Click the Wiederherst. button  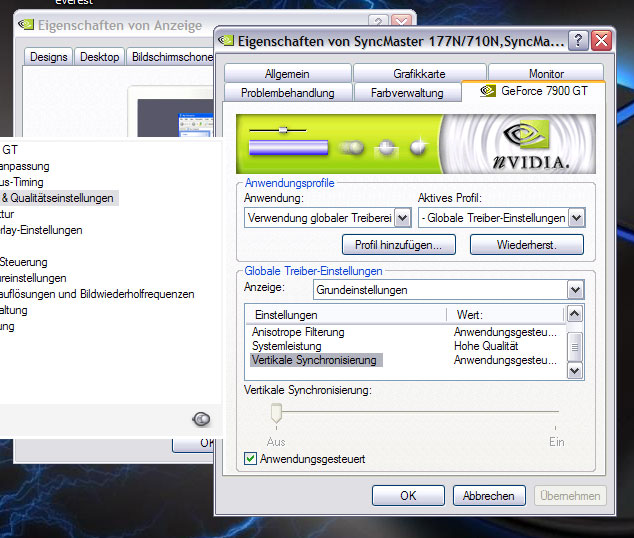coord(526,245)
